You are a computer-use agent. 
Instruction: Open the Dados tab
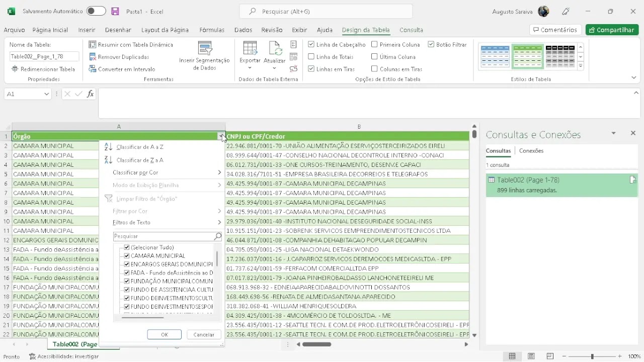point(244,30)
